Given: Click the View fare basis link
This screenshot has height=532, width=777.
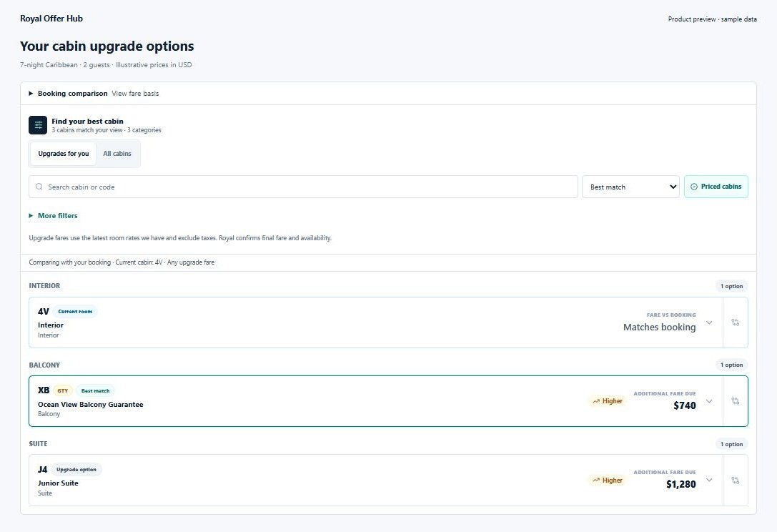Looking at the screenshot, I should pos(135,93).
